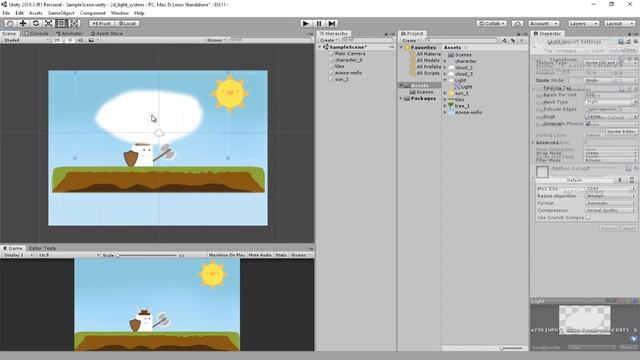Select the tree_1 asset

(x=462, y=106)
